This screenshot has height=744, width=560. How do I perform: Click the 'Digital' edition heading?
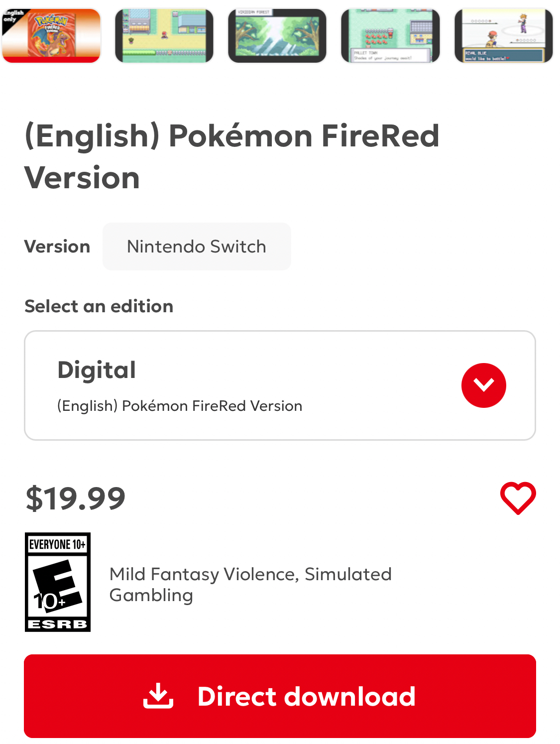click(97, 370)
